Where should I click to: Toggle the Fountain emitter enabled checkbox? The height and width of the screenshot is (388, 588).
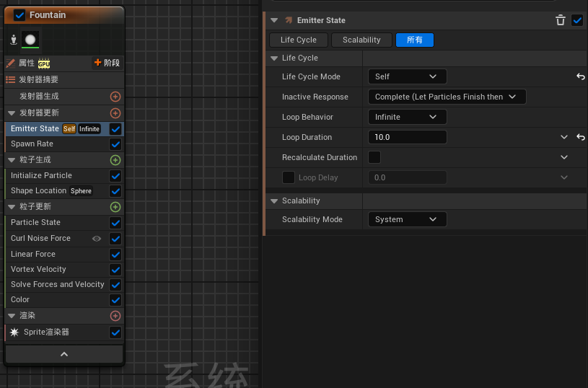tap(19, 15)
